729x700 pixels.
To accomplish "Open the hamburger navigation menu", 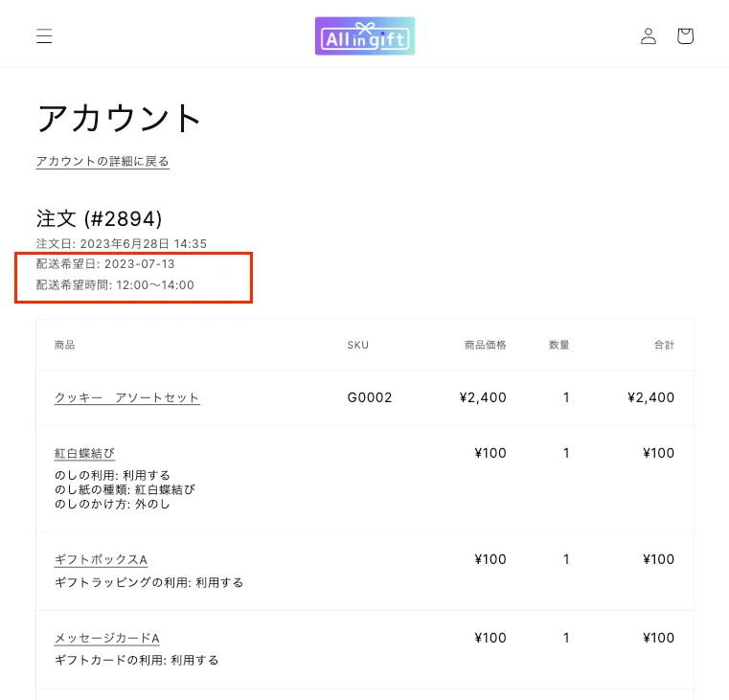I will pos(45,36).
